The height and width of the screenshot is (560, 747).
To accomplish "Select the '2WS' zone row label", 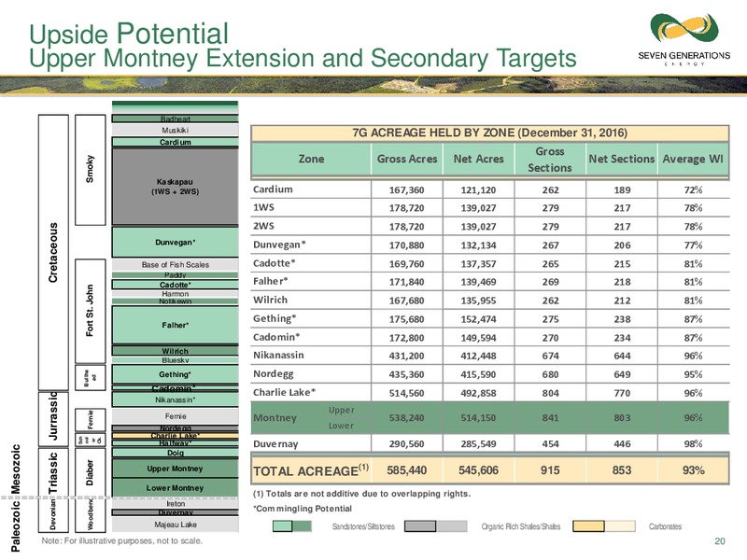I will [x=263, y=226].
